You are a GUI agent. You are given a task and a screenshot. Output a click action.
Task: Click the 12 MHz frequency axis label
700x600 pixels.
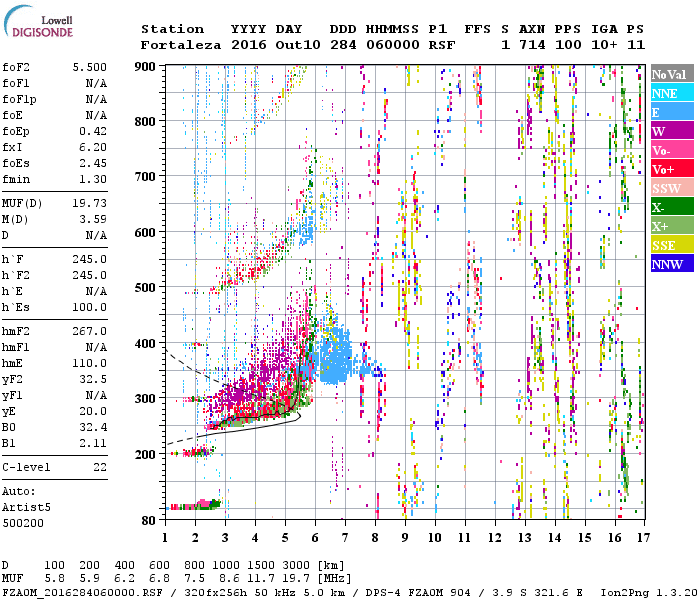coord(495,538)
